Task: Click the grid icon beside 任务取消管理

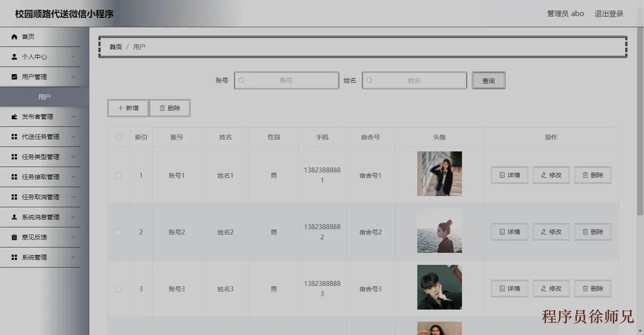Action: (14, 197)
